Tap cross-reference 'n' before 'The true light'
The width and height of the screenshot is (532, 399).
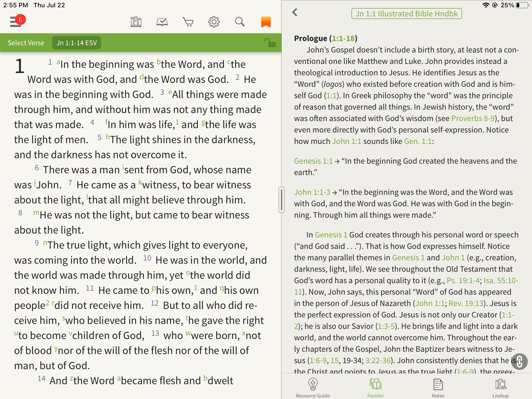point(45,244)
